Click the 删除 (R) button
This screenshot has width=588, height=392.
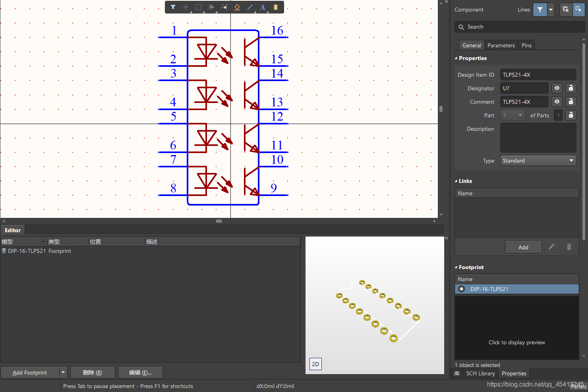click(x=93, y=373)
